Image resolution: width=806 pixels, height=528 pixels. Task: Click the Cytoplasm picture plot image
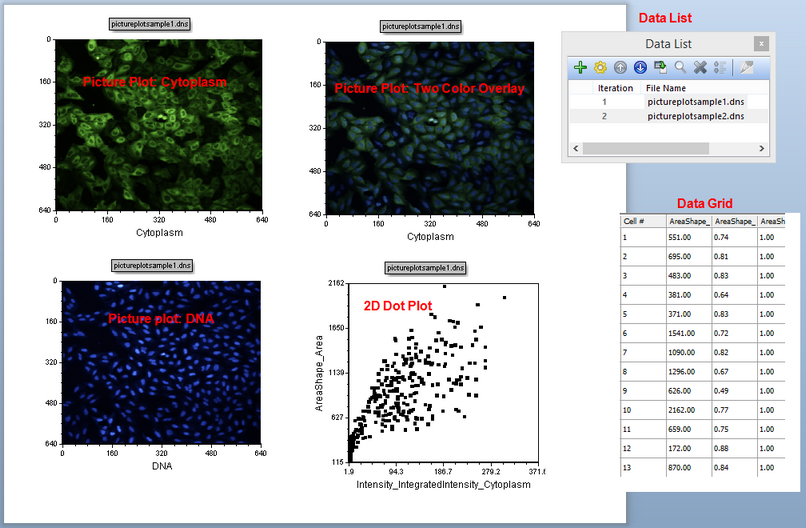(x=158, y=126)
